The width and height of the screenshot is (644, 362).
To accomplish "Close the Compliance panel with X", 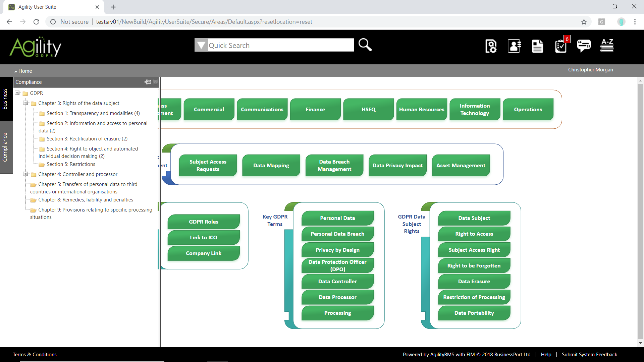I will [155, 82].
